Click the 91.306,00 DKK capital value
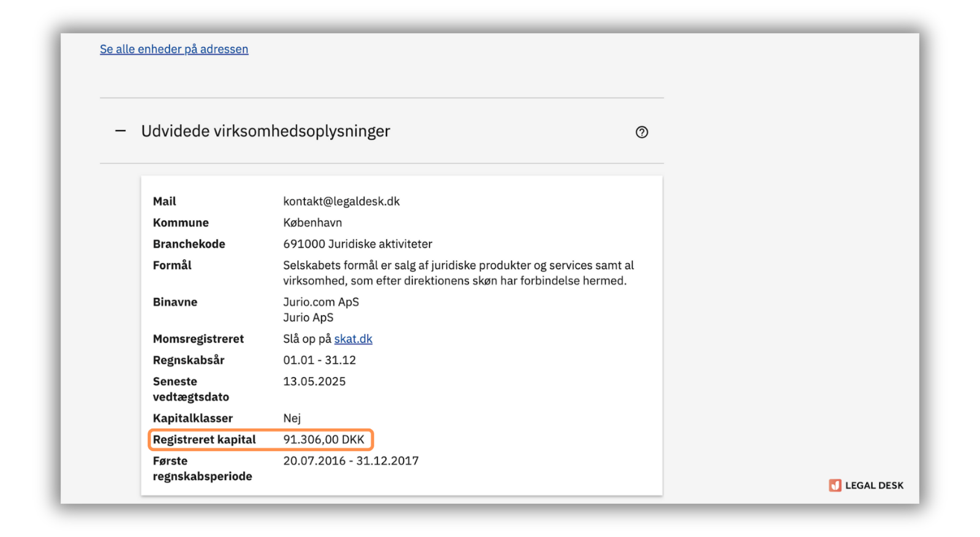 pos(323,440)
